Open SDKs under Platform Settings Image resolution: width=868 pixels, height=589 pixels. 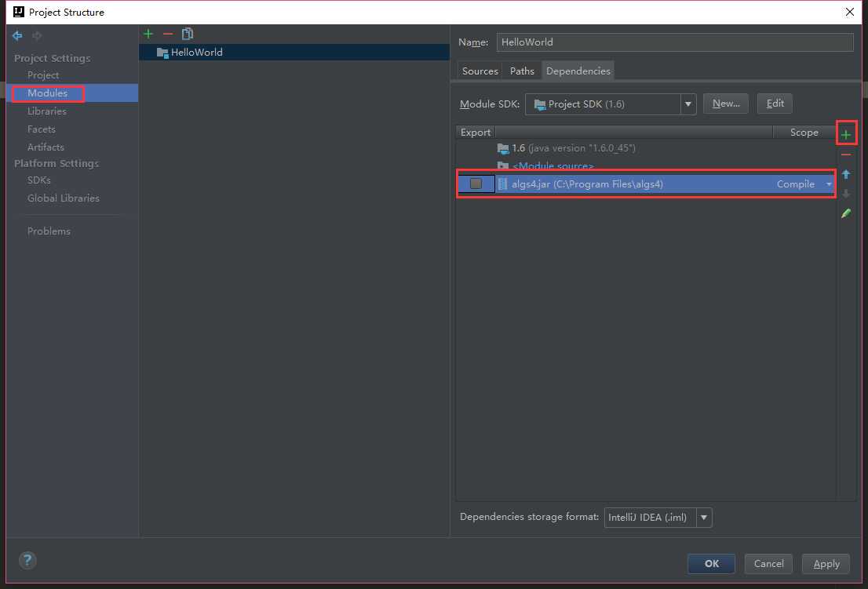point(38,180)
